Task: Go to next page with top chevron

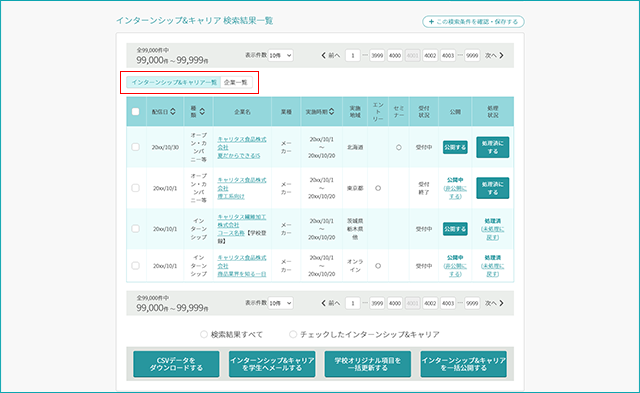Action: pyautogui.click(x=502, y=55)
